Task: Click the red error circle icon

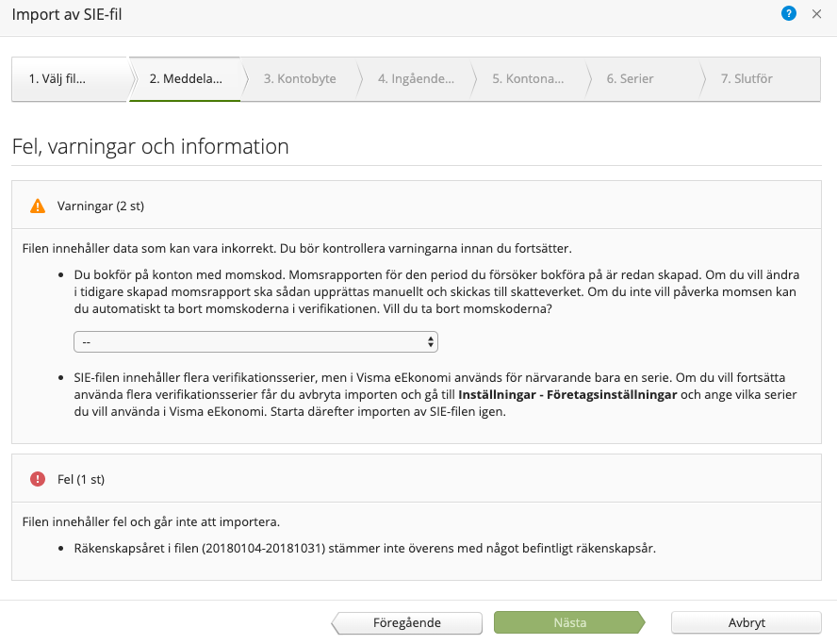Action: point(38,479)
